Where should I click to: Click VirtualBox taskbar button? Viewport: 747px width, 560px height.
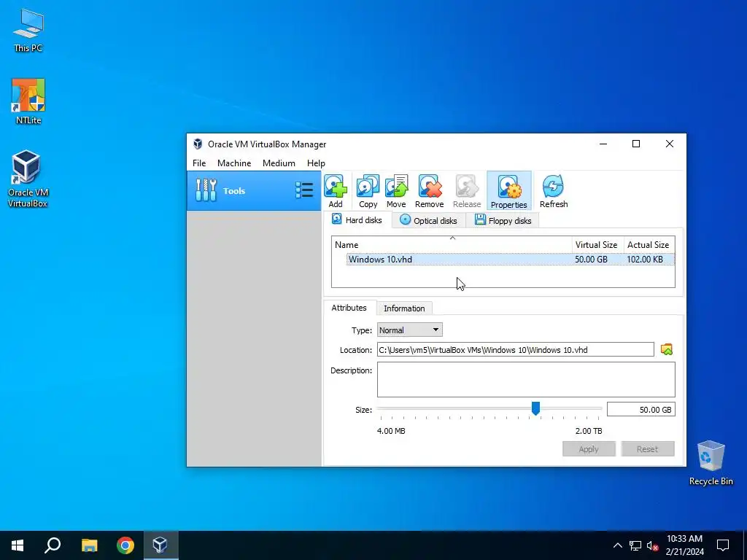pos(160,545)
